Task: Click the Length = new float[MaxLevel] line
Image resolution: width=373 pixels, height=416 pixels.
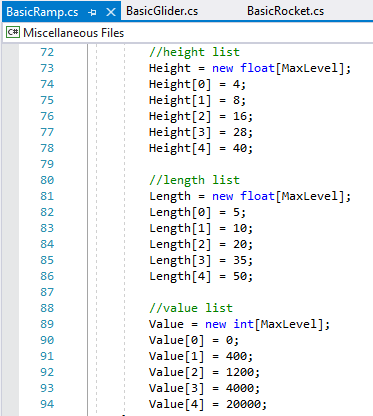Action: 250,196
